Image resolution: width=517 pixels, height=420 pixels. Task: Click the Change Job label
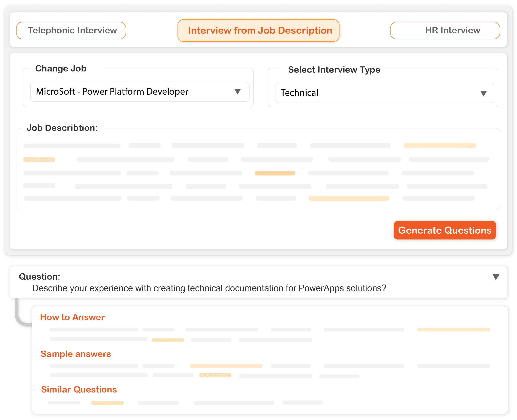tap(61, 68)
